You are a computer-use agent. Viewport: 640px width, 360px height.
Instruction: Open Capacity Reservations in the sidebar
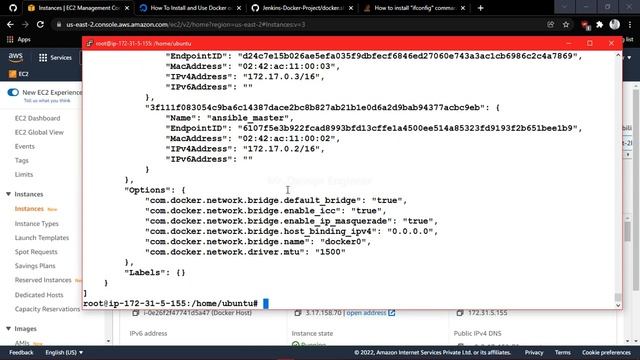[x=47, y=309]
